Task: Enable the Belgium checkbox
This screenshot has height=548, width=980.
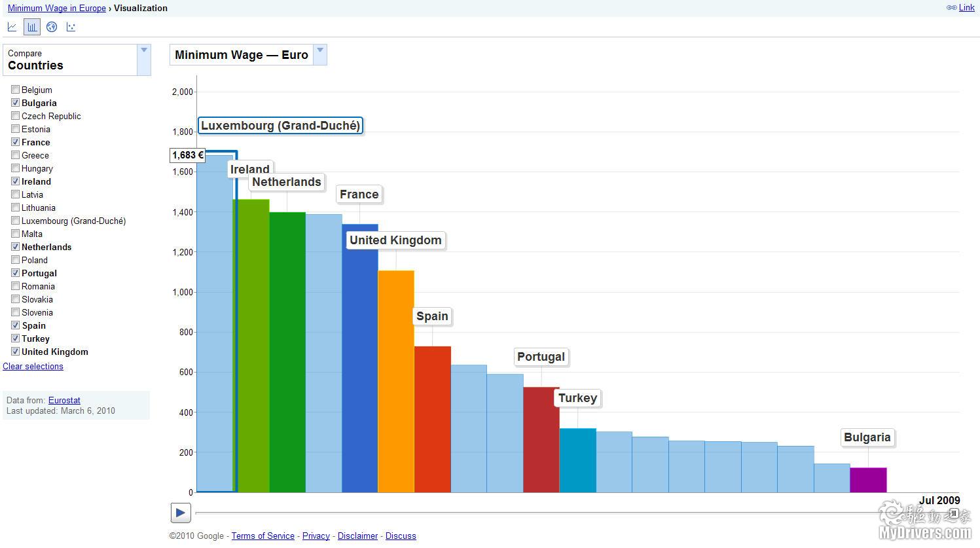Action: pyautogui.click(x=15, y=90)
